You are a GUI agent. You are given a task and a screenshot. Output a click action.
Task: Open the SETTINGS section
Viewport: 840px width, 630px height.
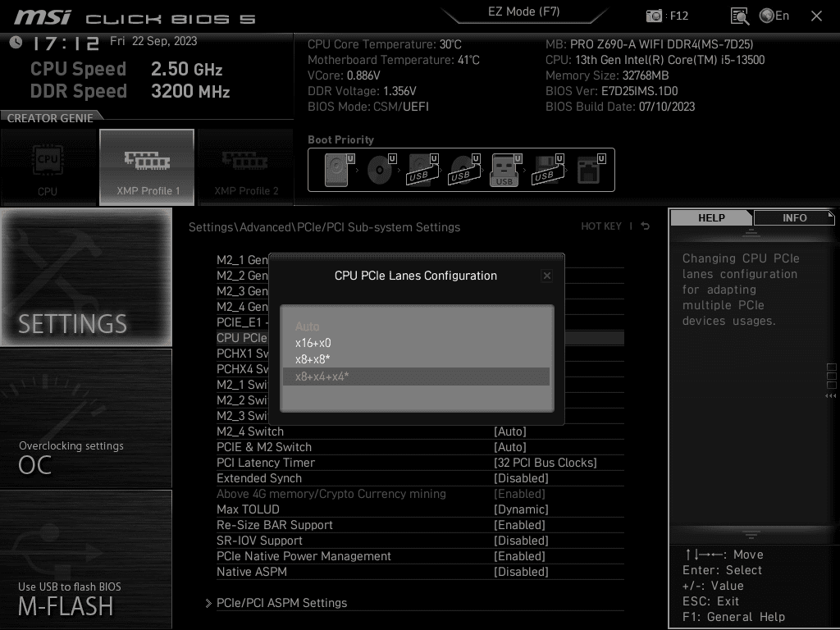coord(86,277)
